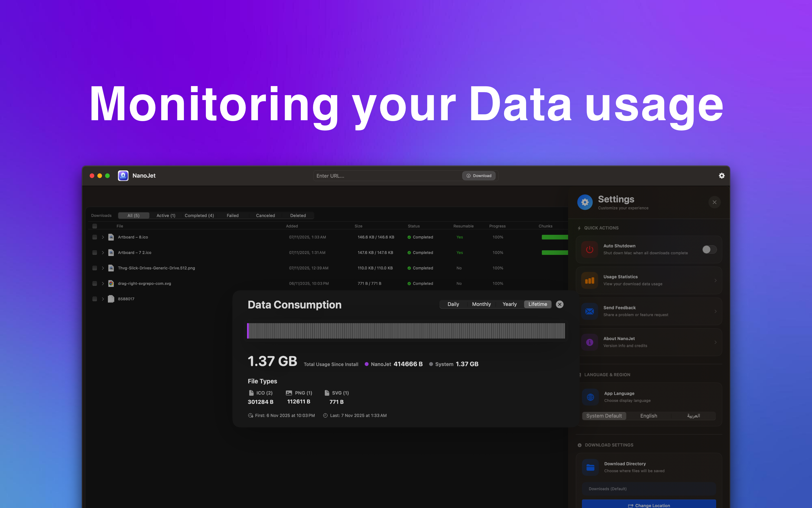This screenshot has height=508, width=812.
Task: Open About NanoJet via its chevron
Action: 715,342
